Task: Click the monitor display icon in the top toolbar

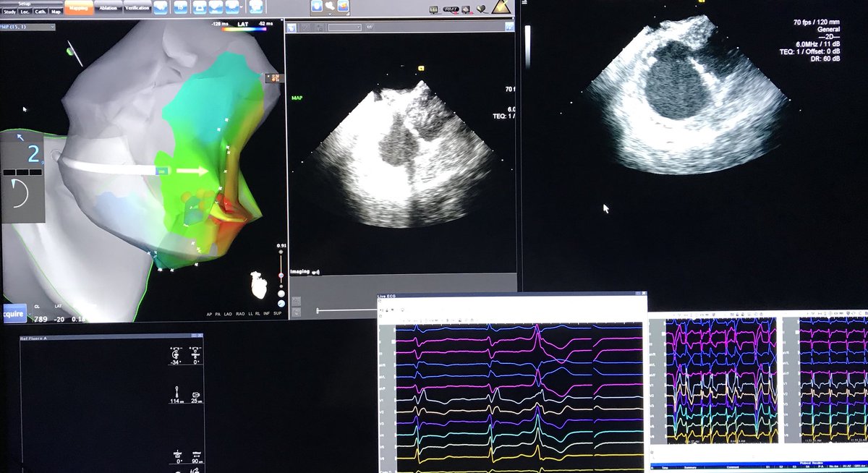Action: coord(433,9)
